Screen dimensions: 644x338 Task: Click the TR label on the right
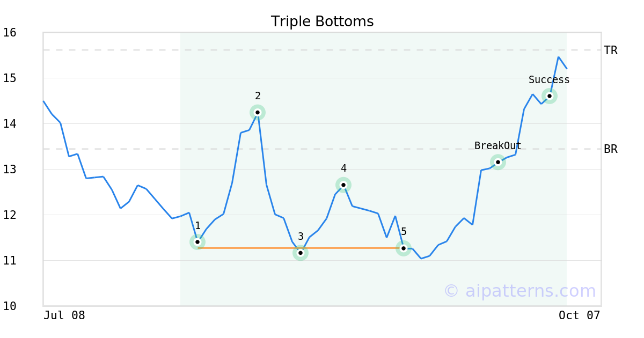click(x=611, y=50)
